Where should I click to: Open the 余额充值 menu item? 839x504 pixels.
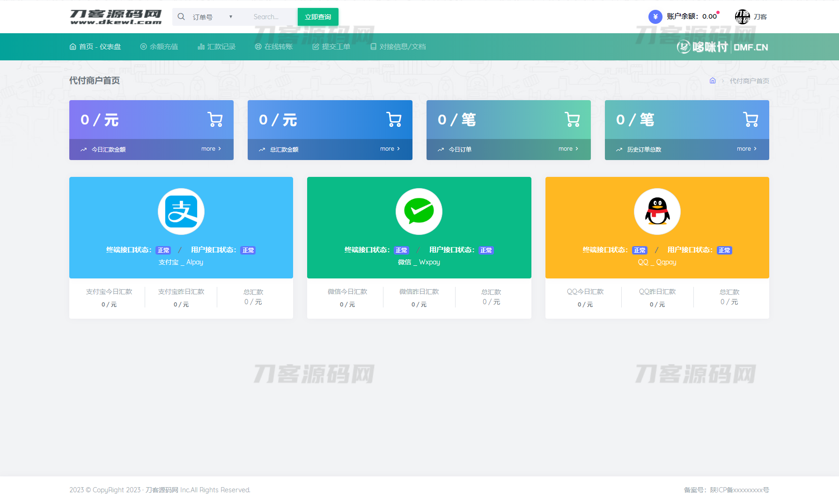click(x=159, y=47)
